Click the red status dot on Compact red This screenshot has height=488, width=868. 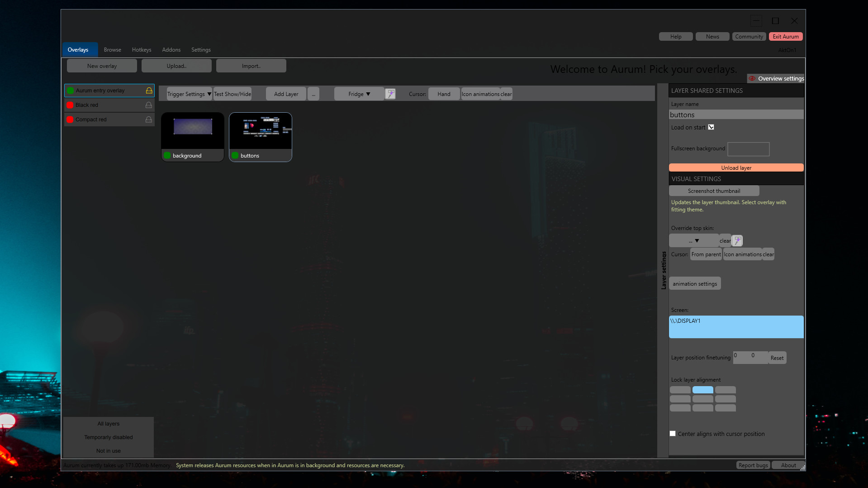(x=70, y=120)
